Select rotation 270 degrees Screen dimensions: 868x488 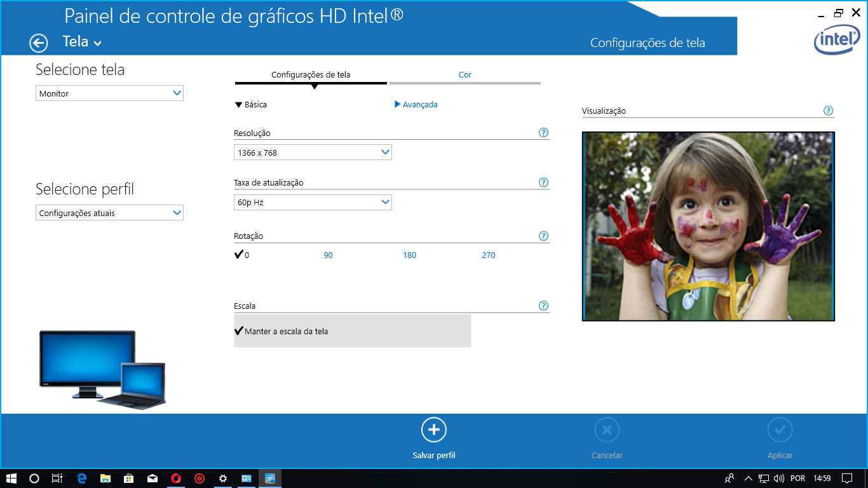[489, 255]
